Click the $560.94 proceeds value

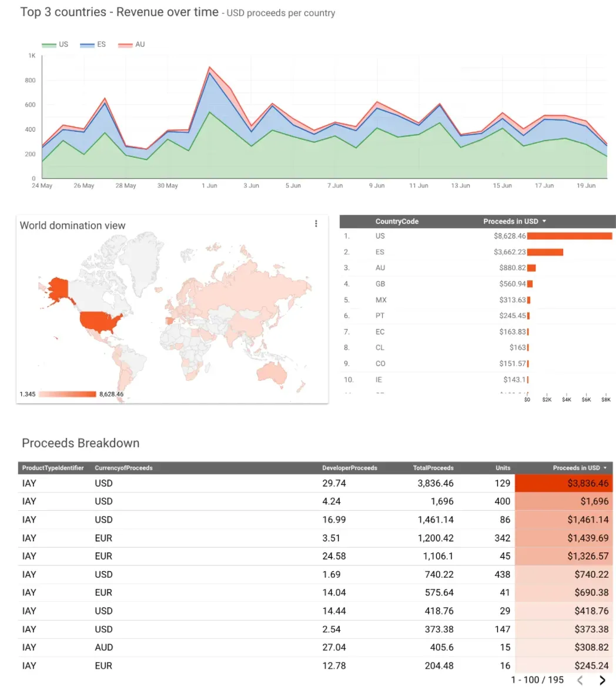pyautogui.click(x=513, y=284)
